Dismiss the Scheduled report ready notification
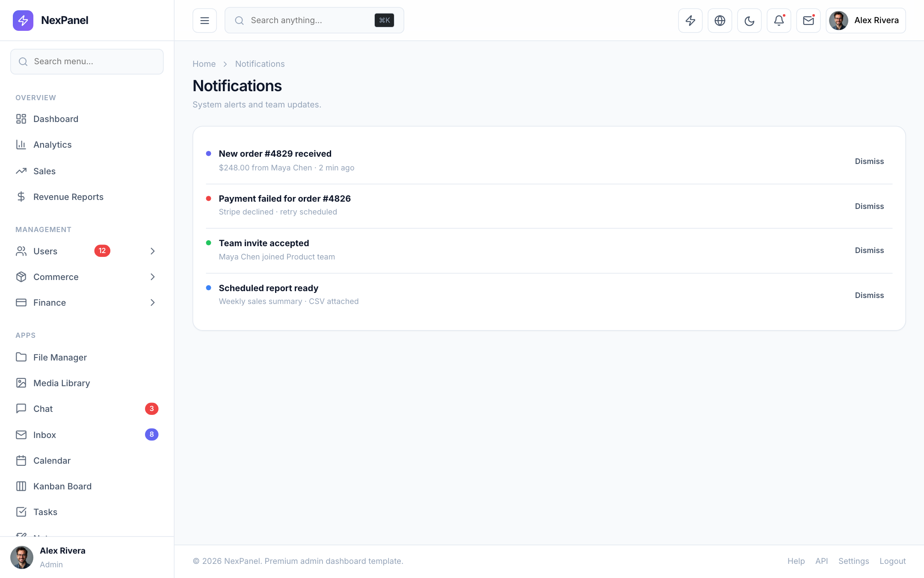This screenshot has width=924, height=578. click(x=869, y=295)
